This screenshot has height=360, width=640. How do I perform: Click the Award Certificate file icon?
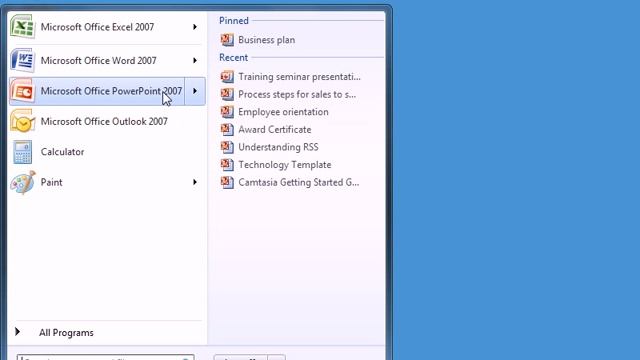click(227, 129)
